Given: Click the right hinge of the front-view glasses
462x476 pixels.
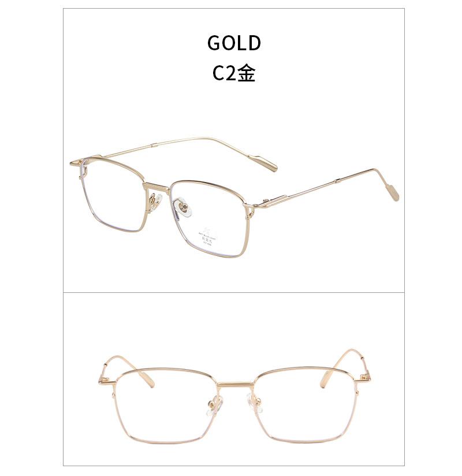Looking at the screenshot, I should [363, 378].
